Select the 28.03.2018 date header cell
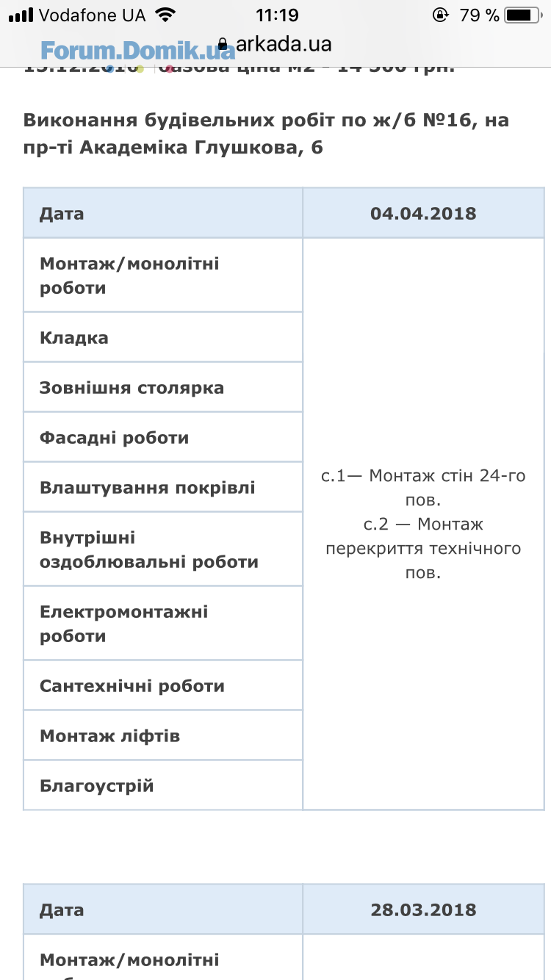This screenshot has width=551, height=980. point(423,909)
